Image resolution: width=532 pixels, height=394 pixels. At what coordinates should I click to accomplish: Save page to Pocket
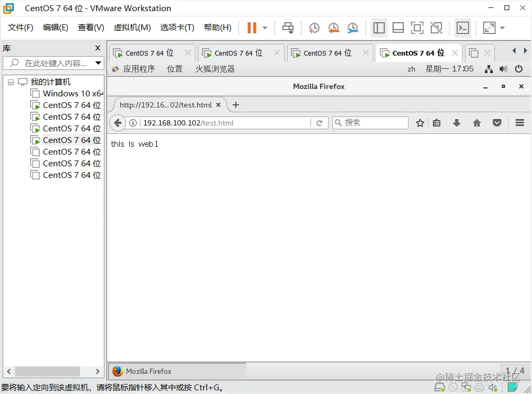497,123
